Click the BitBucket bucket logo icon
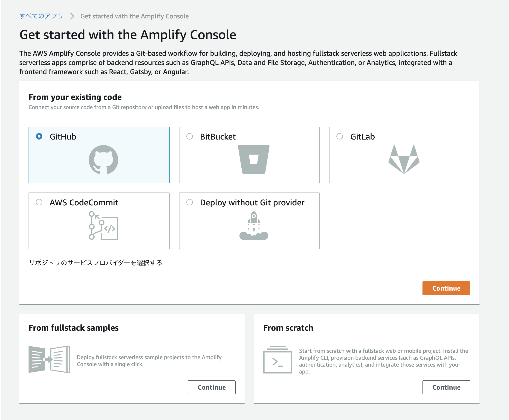The image size is (509, 420). 254,159
